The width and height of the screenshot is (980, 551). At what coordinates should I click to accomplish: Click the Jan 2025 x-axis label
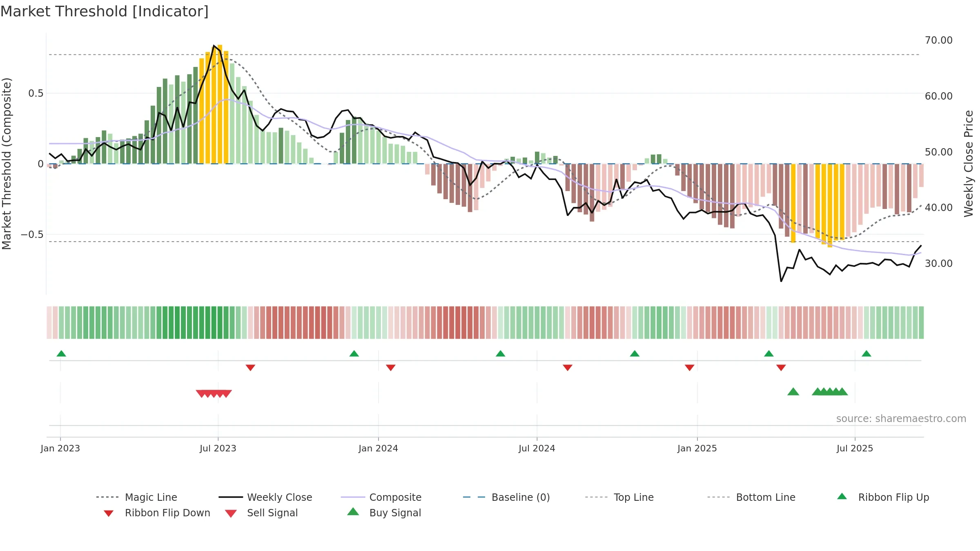[697, 448]
